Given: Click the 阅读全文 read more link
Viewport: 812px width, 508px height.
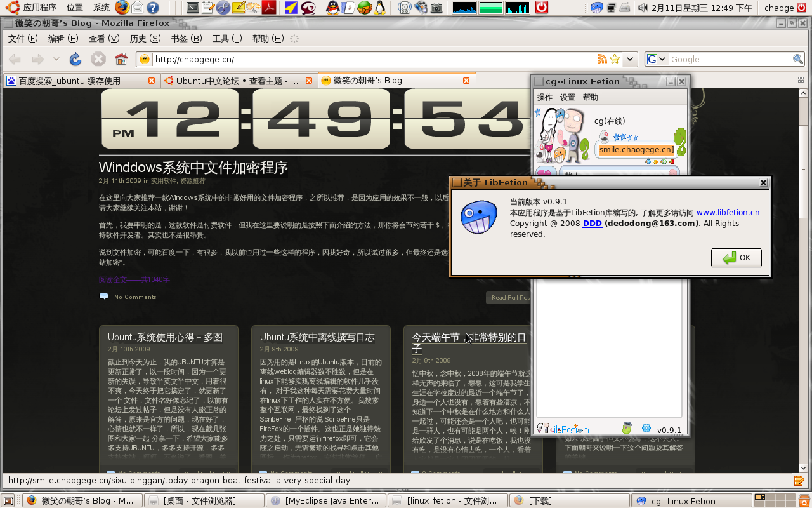Looking at the screenshot, I should (134, 279).
